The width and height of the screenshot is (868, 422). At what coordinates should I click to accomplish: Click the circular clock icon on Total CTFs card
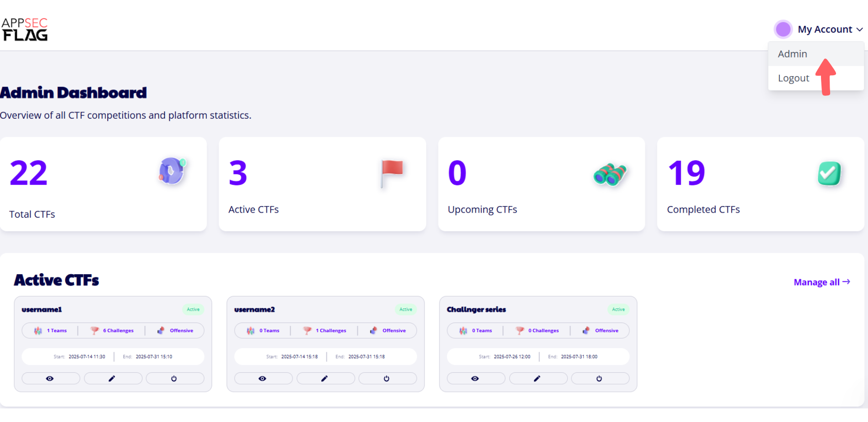[x=172, y=171]
